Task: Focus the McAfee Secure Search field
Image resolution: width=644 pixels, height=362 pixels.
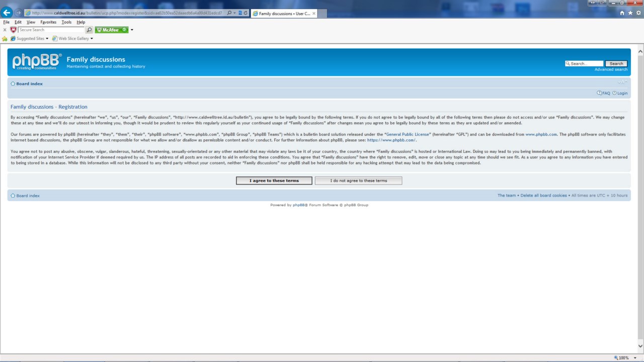Action: 51,30
